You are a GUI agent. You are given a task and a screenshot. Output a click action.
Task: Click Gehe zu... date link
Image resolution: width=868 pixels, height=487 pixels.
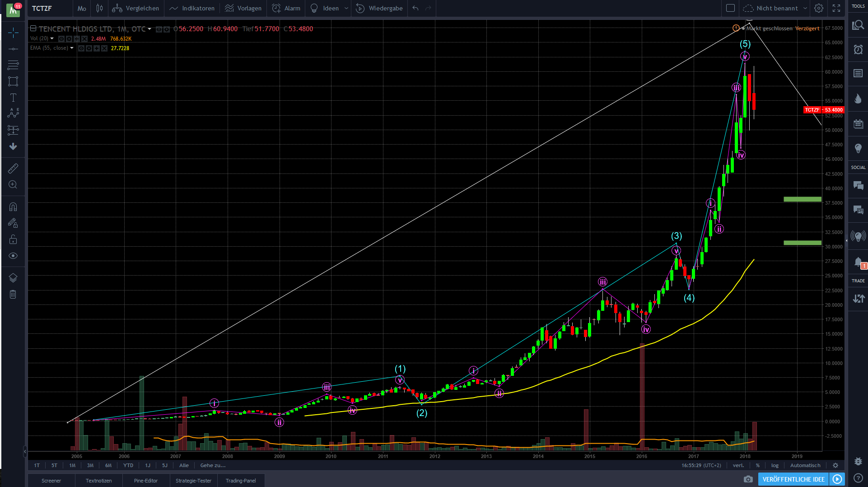pos(213,465)
